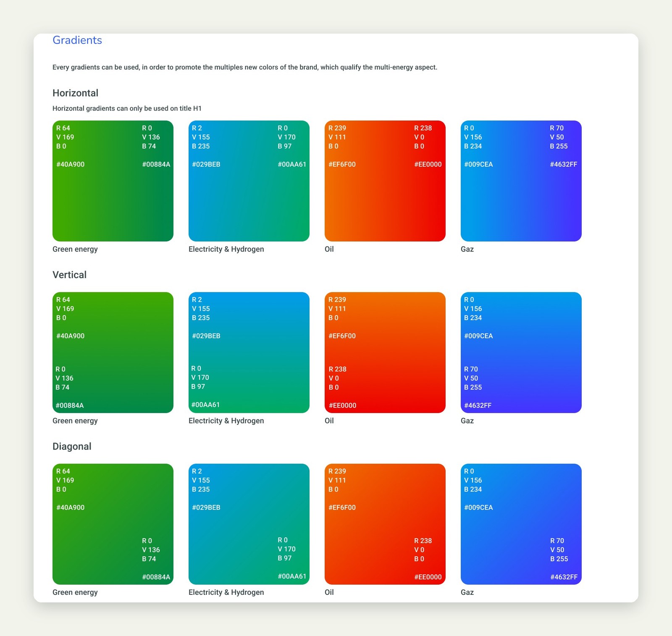This screenshot has width=672, height=636.
Task: Pick the diagonal Gaz gradient swatch
Action: tap(521, 524)
